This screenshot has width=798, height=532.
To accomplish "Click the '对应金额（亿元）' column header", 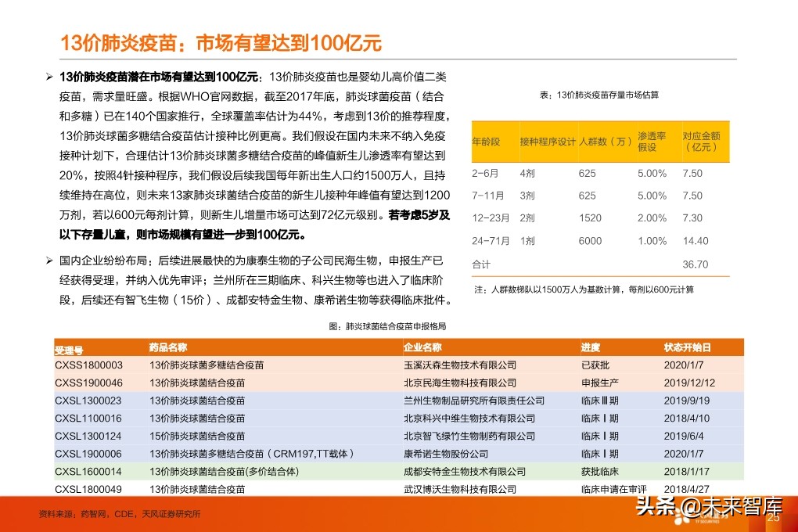I will tap(701, 142).
